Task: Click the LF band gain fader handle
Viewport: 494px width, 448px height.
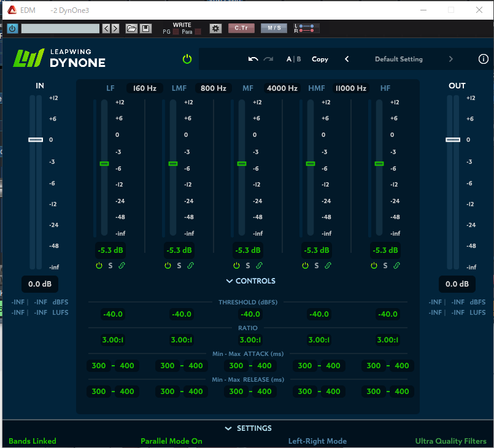Action: [x=104, y=163]
